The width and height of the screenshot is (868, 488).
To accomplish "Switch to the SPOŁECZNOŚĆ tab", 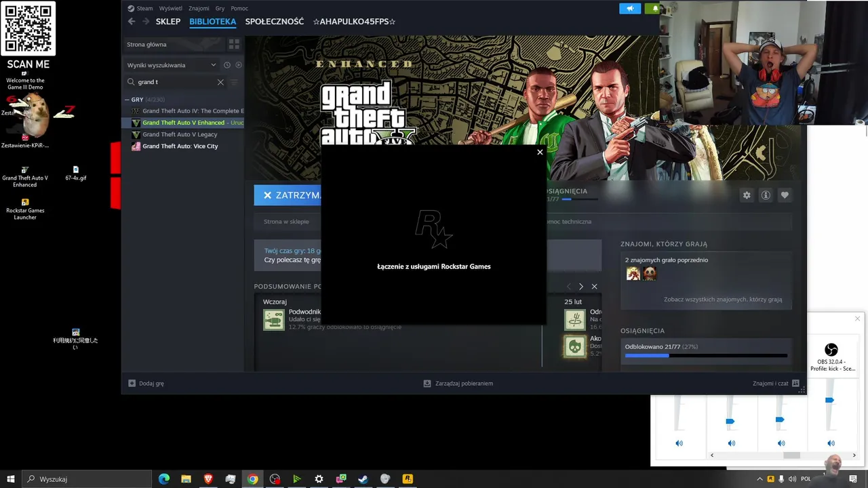I will (275, 22).
